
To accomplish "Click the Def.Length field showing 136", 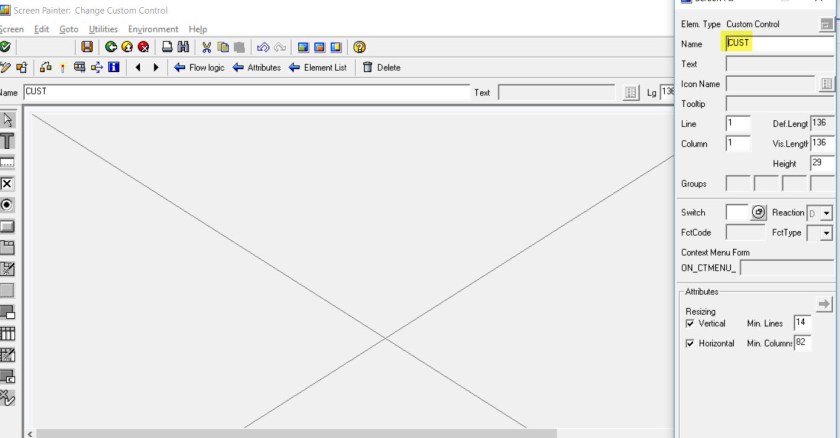I will [x=822, y=124].
